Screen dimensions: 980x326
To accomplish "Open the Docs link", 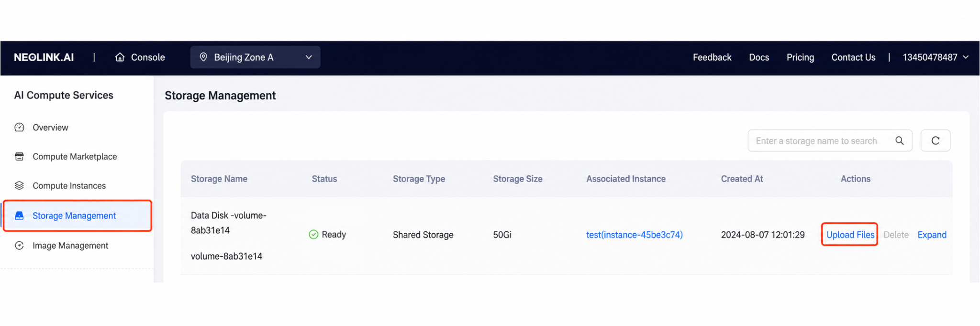I will [x=759, y=57].
